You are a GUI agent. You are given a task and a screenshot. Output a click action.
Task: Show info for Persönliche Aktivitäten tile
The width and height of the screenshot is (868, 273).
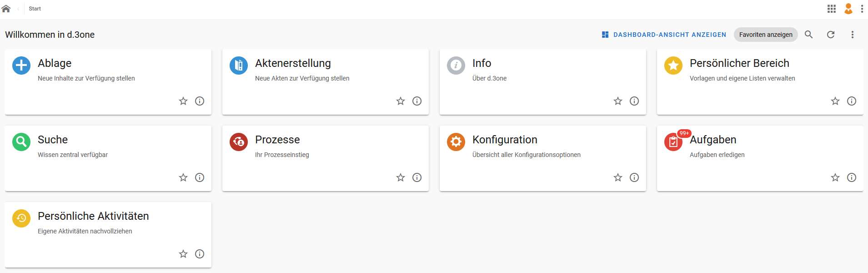(200, 254)
